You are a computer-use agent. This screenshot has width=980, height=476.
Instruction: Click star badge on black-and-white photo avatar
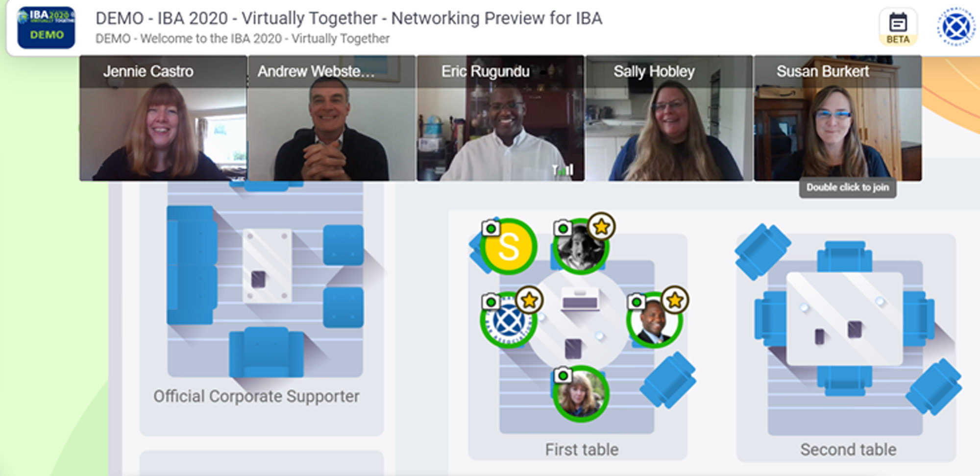click(x=601, y=226)
